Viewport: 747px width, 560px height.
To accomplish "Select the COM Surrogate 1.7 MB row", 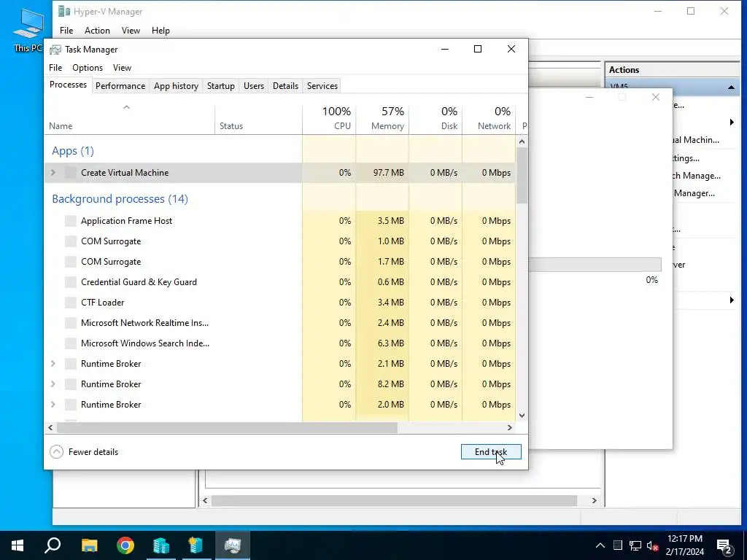I will point(280,262).
